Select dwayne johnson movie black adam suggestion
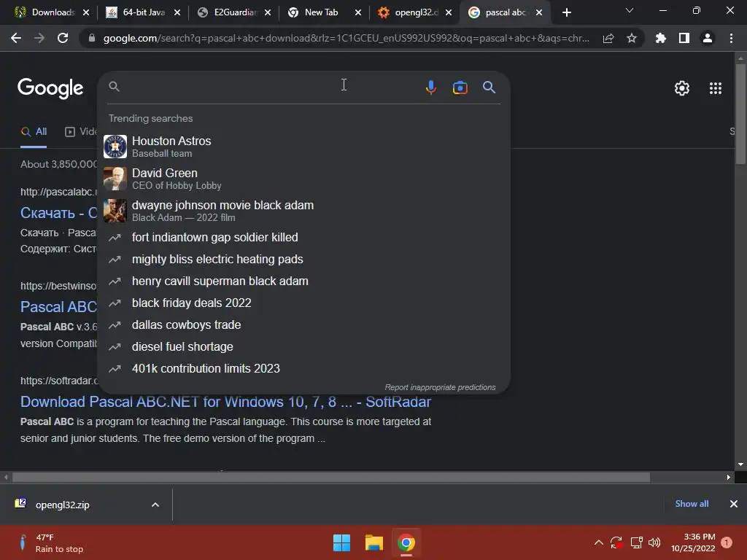The image size is (747, 560). tap(303, 211)
